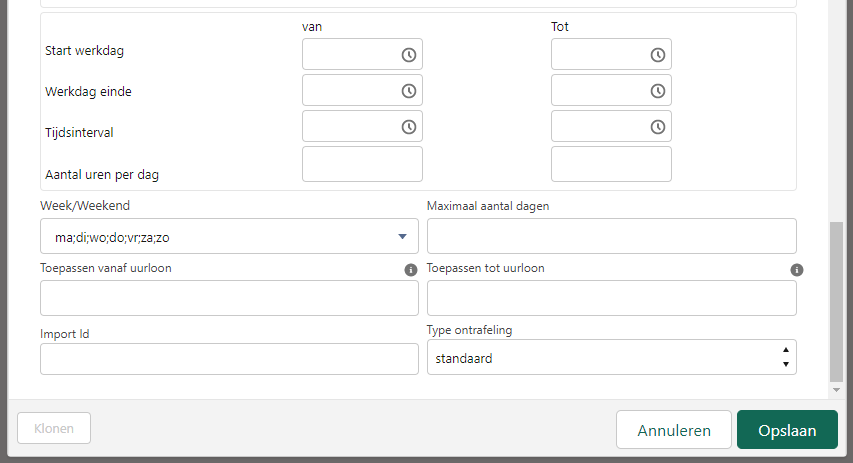Open clock picker for Tijdsinterval van

pos(409,127)
